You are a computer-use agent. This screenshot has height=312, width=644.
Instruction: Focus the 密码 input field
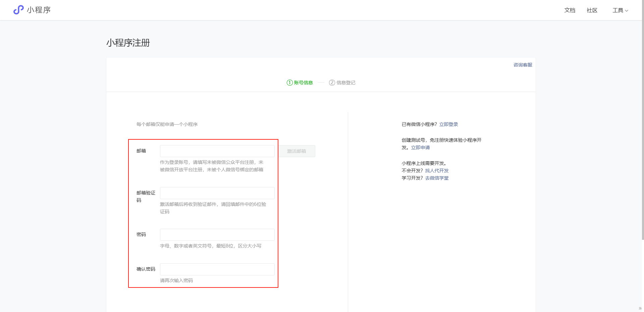pos(217,235)
